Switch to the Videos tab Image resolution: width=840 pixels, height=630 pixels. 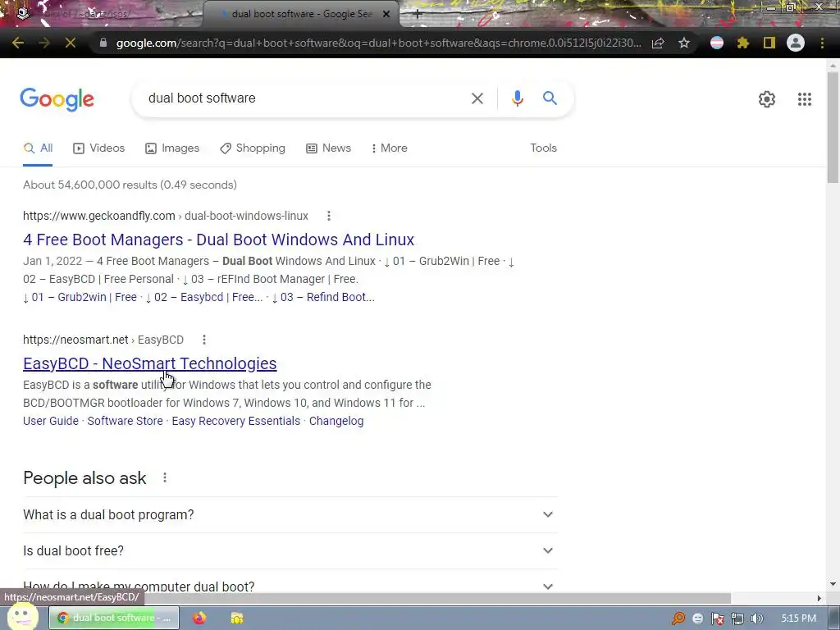pos(99,148)
